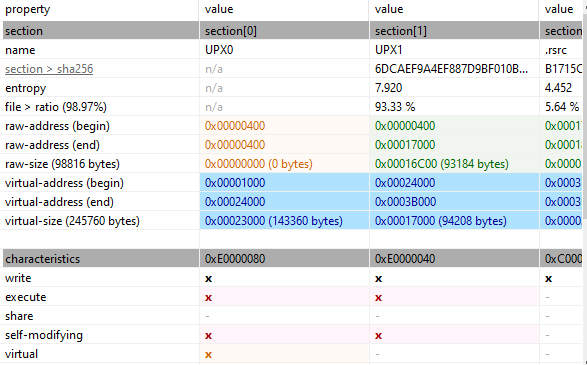The width and height of the screenshot is (587, 365).
Task: Select the sha256 value 6DCAEF9A4EF887D9BF010B...
Action: click(451, 69)
